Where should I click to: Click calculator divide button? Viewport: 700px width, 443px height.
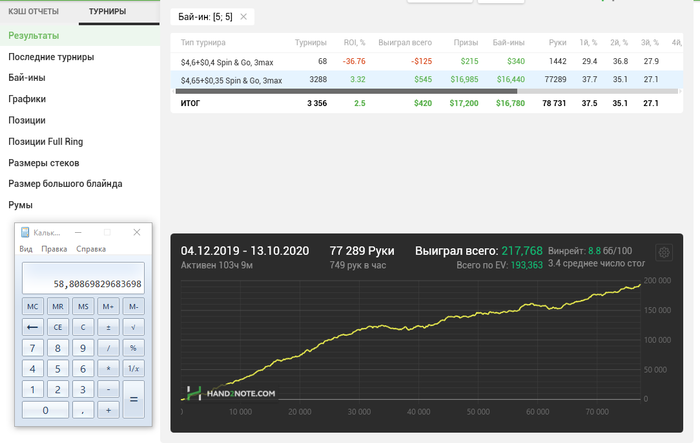click(x=108, y=348)
